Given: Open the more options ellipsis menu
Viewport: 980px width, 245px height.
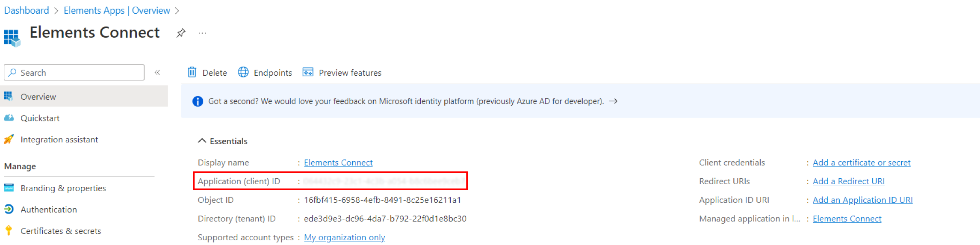Looking at the screenshot, I should (x=202, y=33).
